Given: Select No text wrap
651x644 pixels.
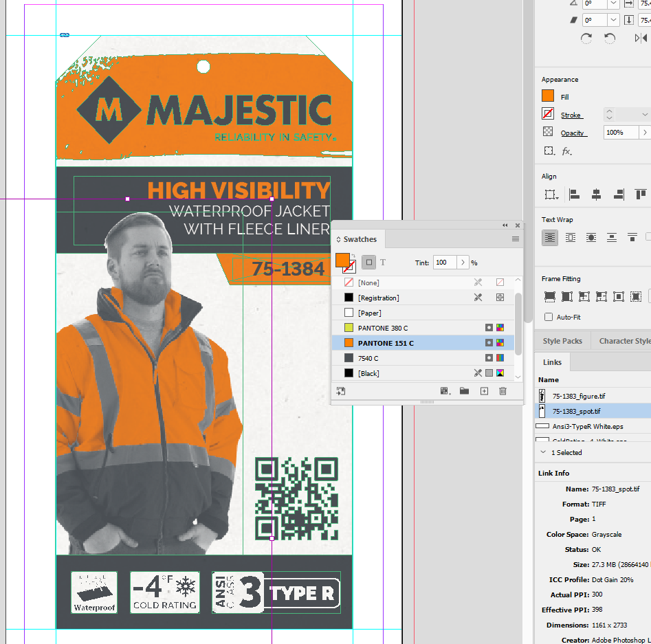Looking at the screenshot, I should tap(550, 238).
